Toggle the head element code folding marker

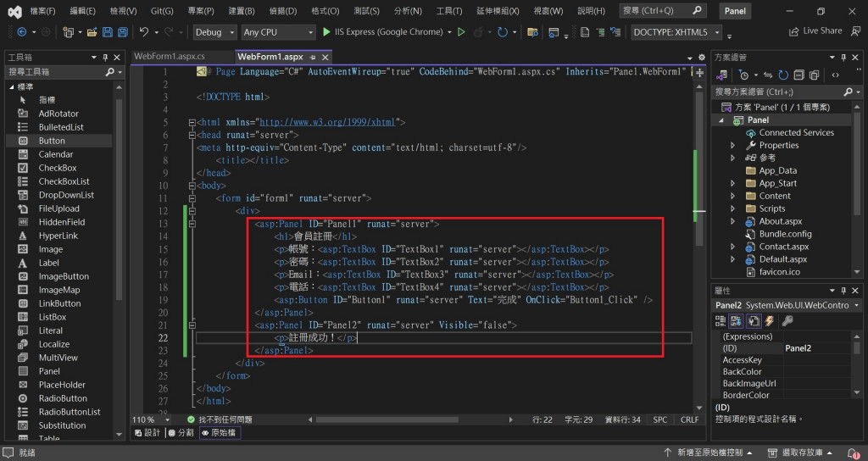pyautogui.click(x=192, y=135)
